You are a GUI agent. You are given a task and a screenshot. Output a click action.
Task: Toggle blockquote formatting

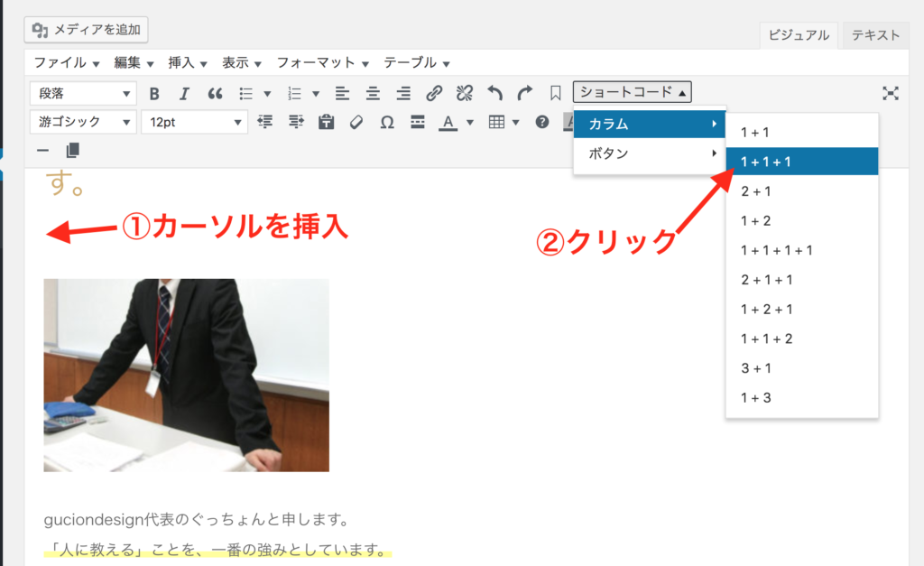tap(215, 93)
